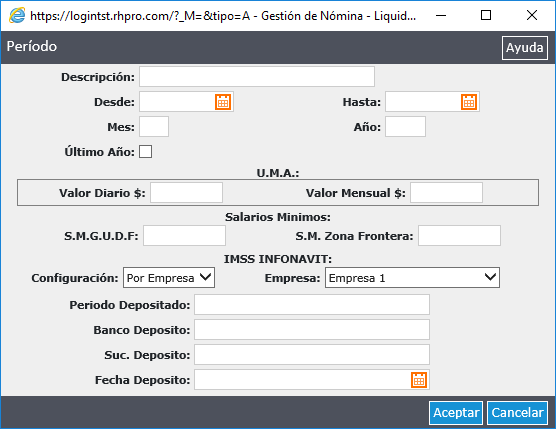Click the Suc. Deposito input field

tap(312, 355)
